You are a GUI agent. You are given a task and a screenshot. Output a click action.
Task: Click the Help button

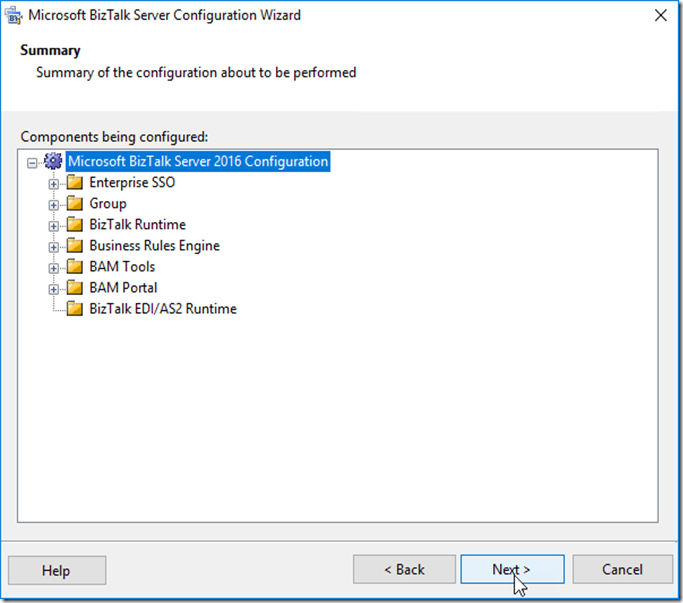pos(57,570)
